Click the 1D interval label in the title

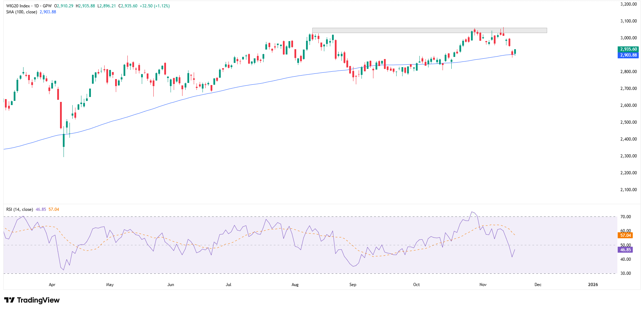tap(36, 6)
